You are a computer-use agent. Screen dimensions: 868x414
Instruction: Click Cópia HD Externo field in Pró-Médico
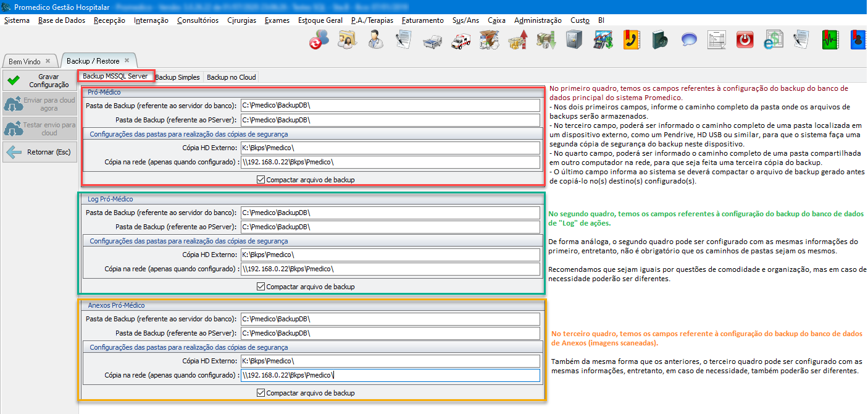pos(389,148)
